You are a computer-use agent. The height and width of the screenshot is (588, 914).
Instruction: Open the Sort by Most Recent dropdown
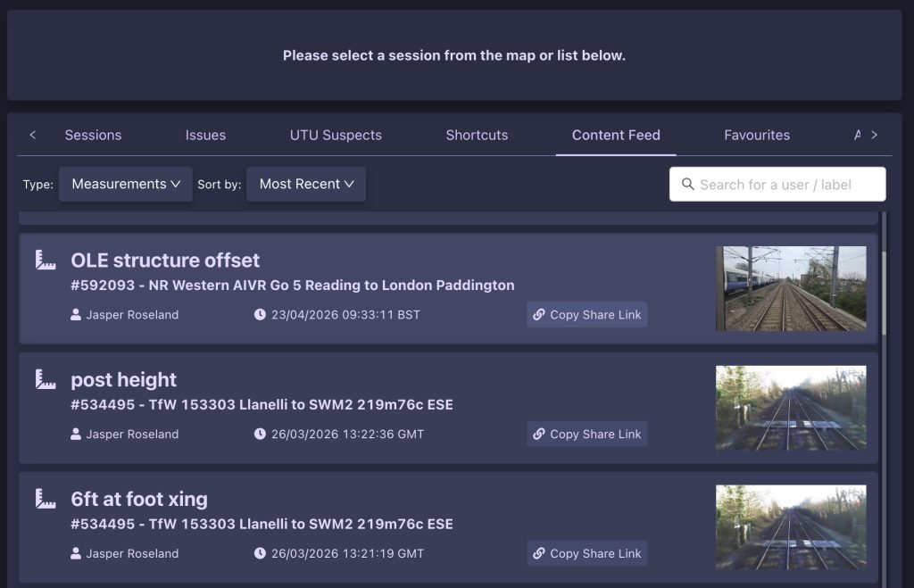[306, 184]
